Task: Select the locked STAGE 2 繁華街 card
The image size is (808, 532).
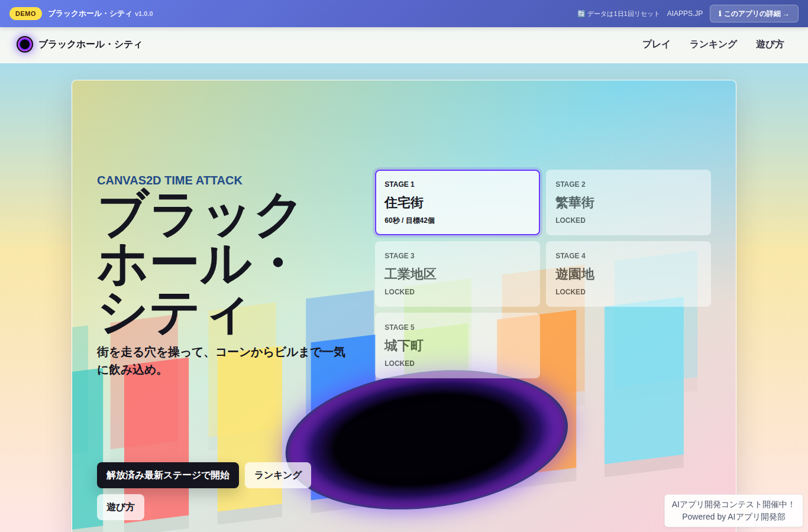Action: point(628,202)
